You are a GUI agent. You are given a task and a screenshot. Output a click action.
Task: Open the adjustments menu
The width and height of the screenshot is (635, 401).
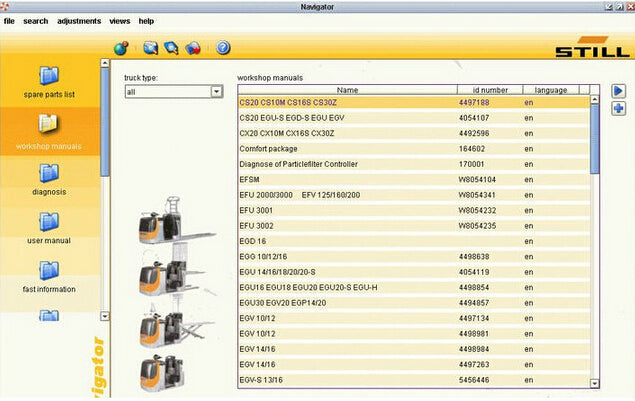(79, 21)
